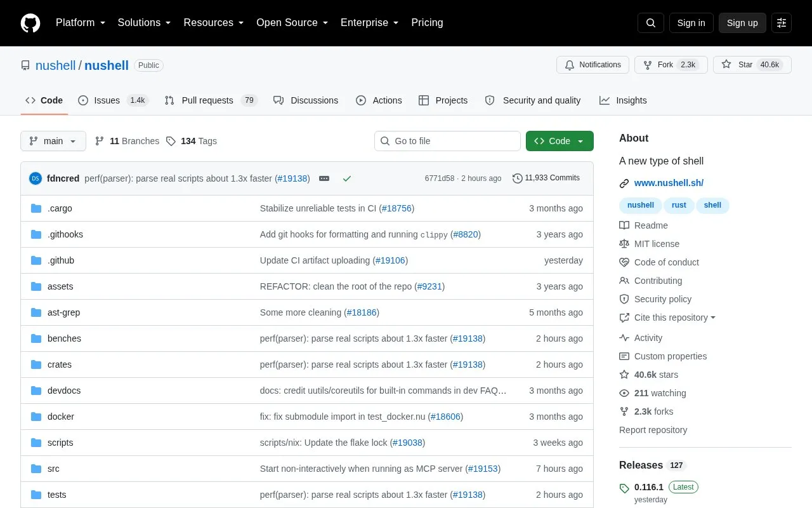Open the crates folder

(x=60, y=364)
